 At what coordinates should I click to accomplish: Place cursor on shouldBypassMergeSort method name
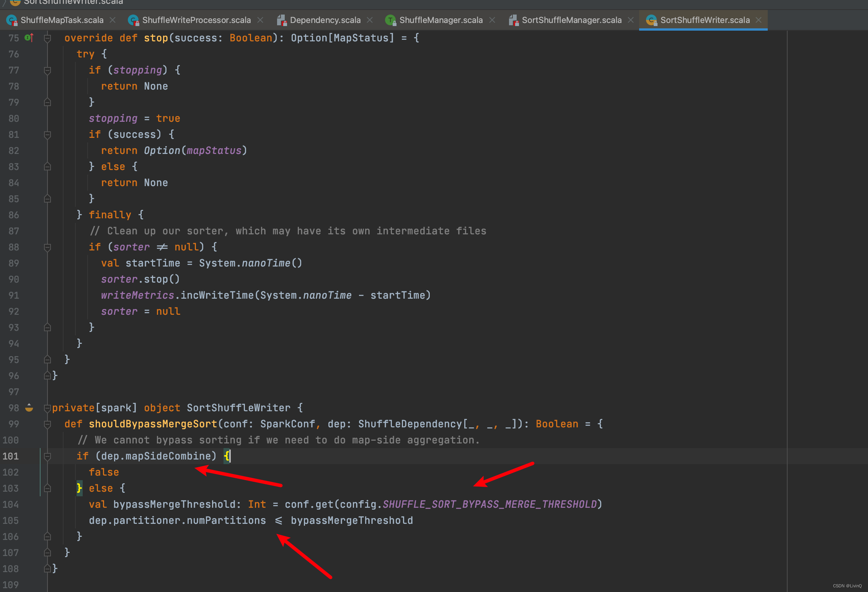coord(153,424)
